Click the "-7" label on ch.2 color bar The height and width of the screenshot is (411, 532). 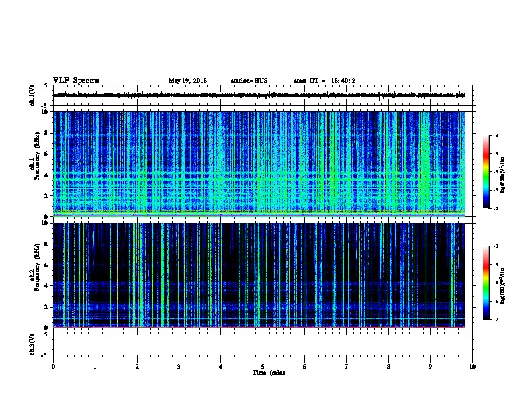(496, 319)
